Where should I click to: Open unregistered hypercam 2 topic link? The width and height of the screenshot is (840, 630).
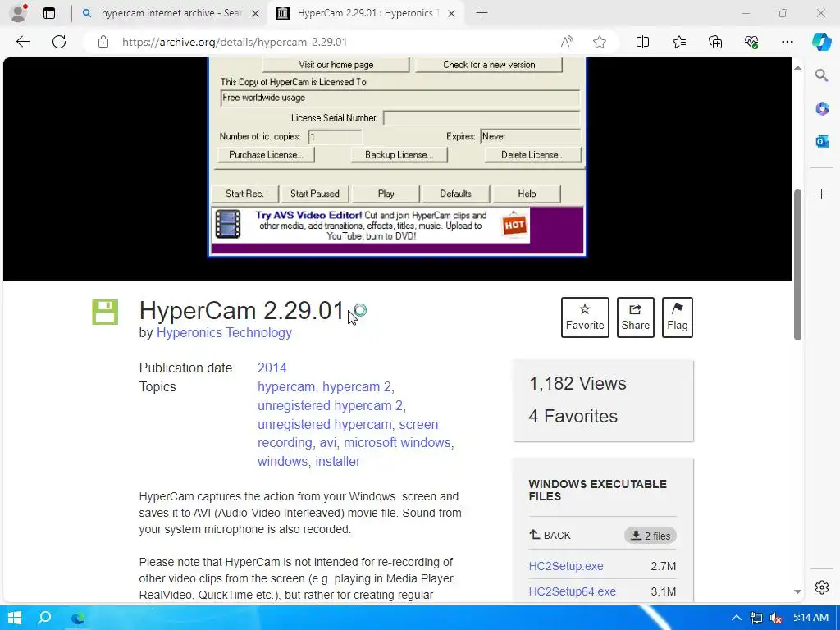pos(330,405)
